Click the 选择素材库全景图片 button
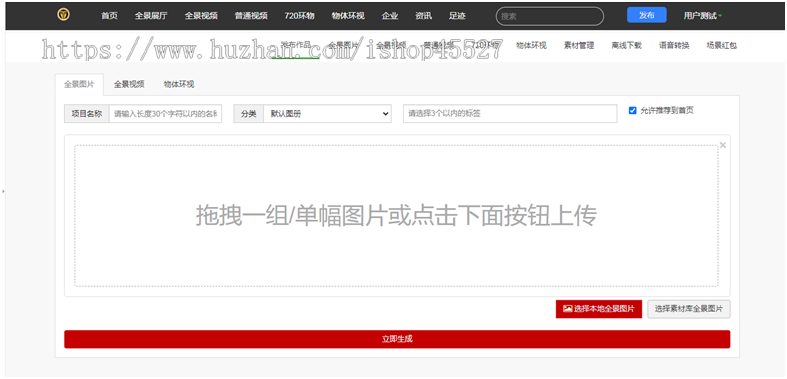The height and width of the screenshot is (379, 787). tap(689, 309)
